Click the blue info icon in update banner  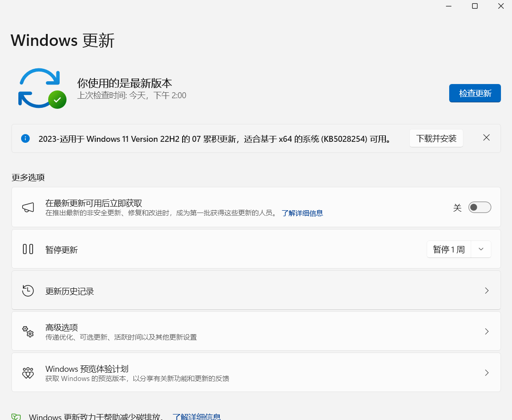pyautogui.click(x=26, y=139)
